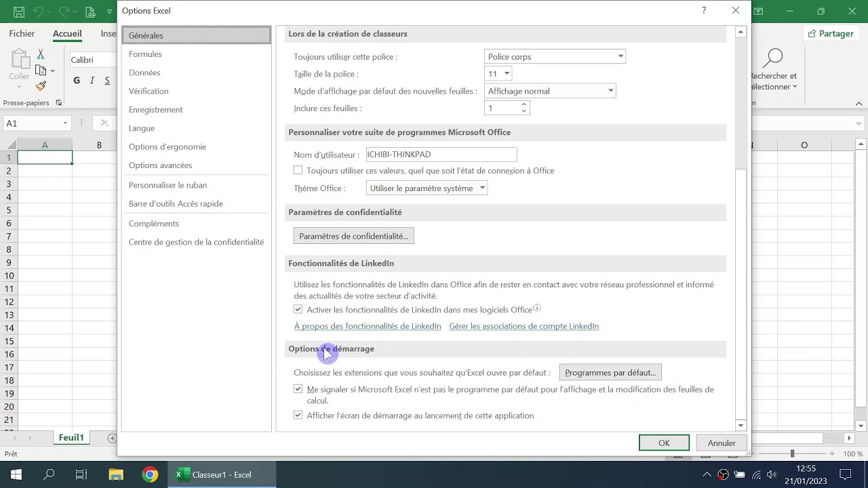Click the help question mark in Options dialog
868x488 pixels.
coord(704,10)
